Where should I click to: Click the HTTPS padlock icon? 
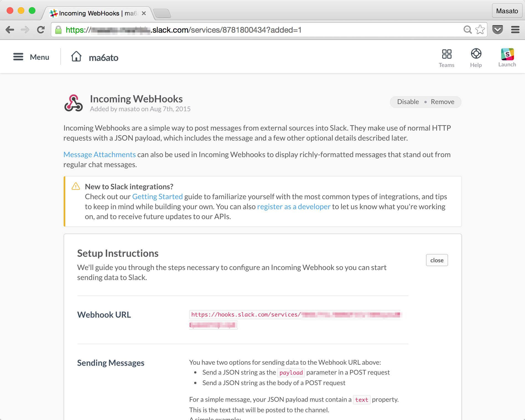[59, 30]
